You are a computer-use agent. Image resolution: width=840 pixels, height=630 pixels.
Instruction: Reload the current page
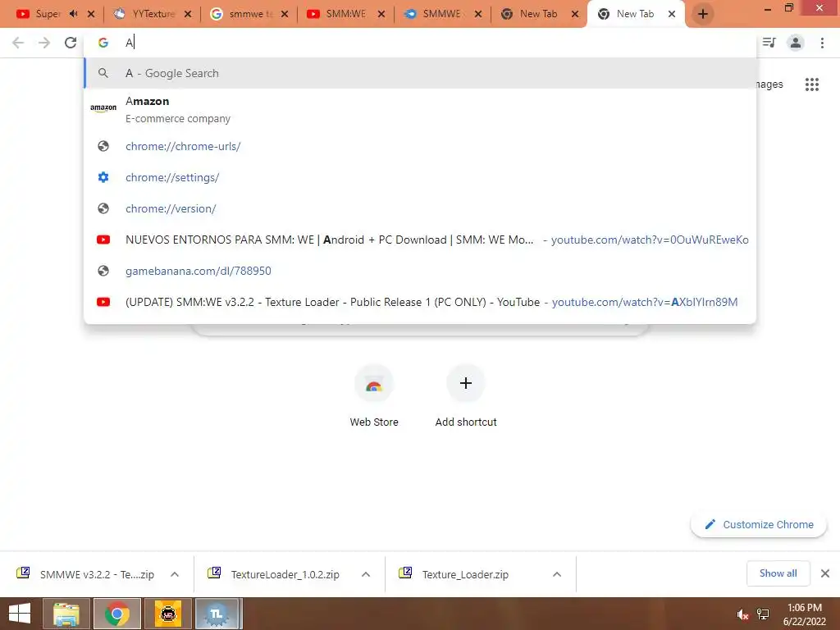tap(71, 43)
